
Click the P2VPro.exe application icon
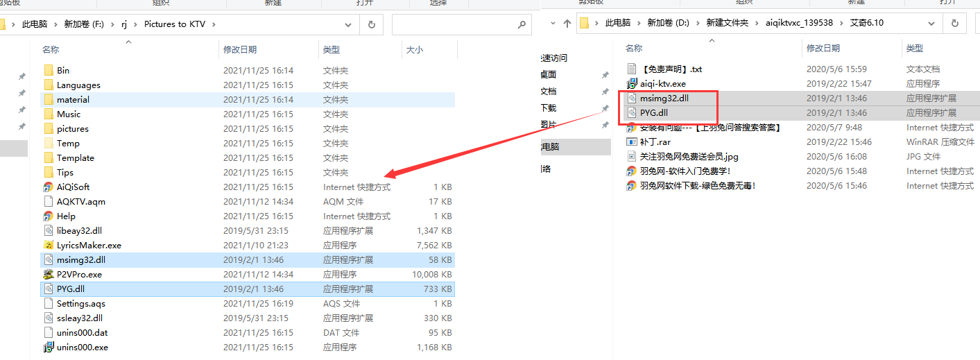(49, 274)
